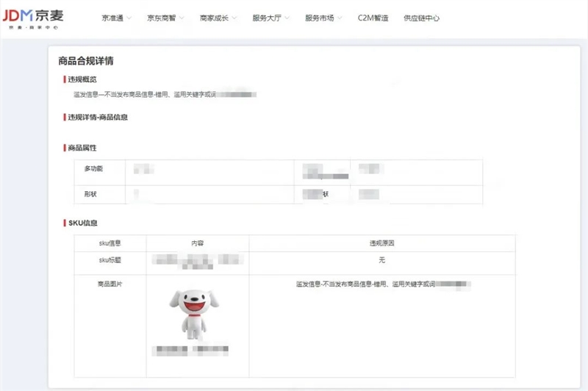
Task: Click the violation reason text in the 商品图片 row
Action: [x=383, y=284]
